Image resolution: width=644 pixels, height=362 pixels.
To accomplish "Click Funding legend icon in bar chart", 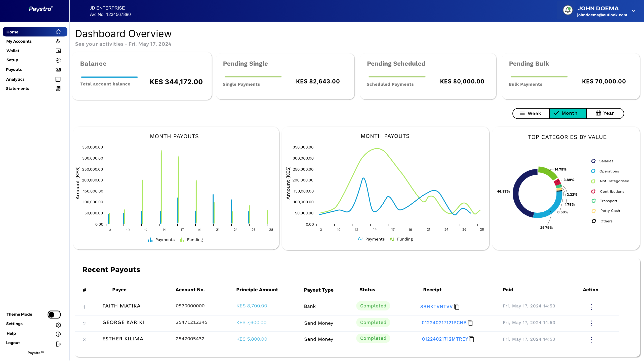I will coord(182,240).
